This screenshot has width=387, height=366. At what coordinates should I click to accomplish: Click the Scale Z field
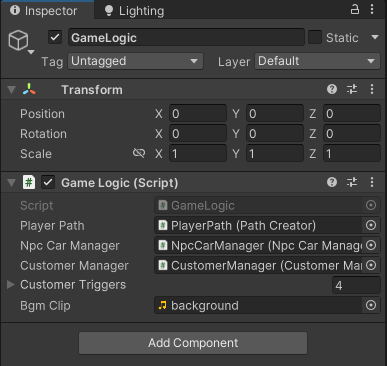coord(352,153)
